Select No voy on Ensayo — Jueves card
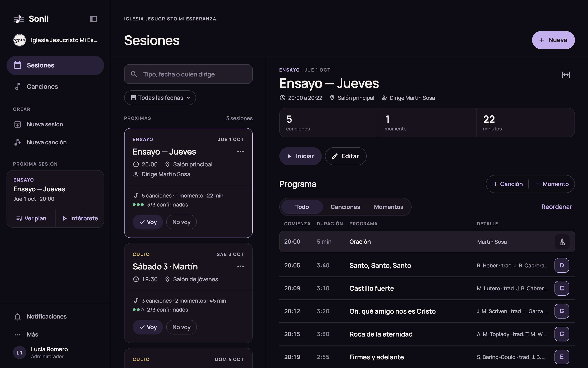Screen dimensions: 588x368 click(181, 222)
